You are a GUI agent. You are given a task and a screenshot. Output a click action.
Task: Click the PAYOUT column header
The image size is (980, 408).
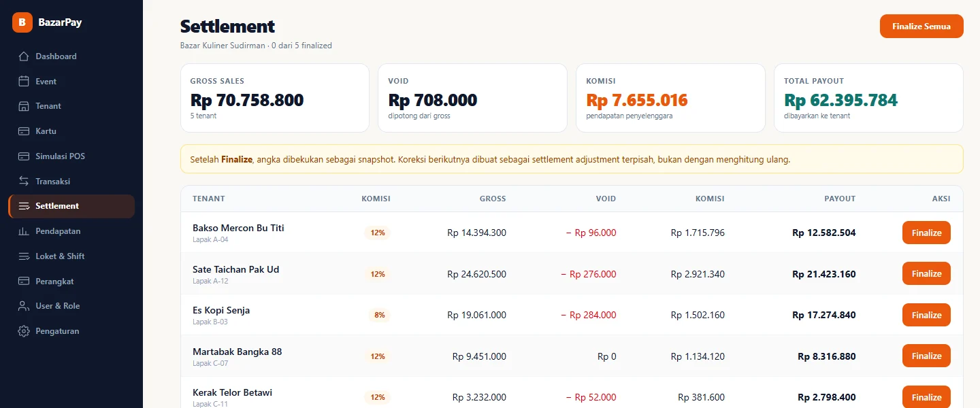coord(840,199)
